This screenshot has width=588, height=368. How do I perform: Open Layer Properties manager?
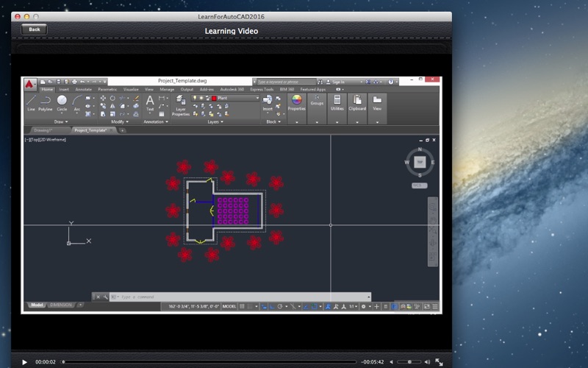181,105
